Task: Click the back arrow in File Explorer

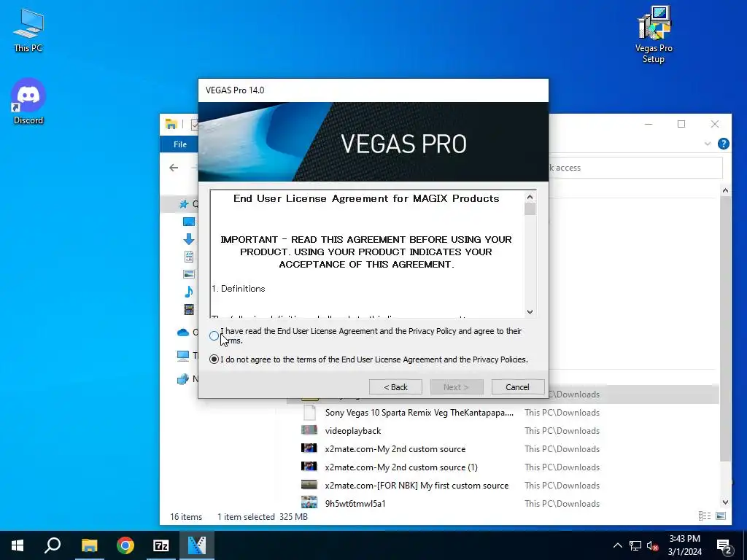Action: (174, 168)
